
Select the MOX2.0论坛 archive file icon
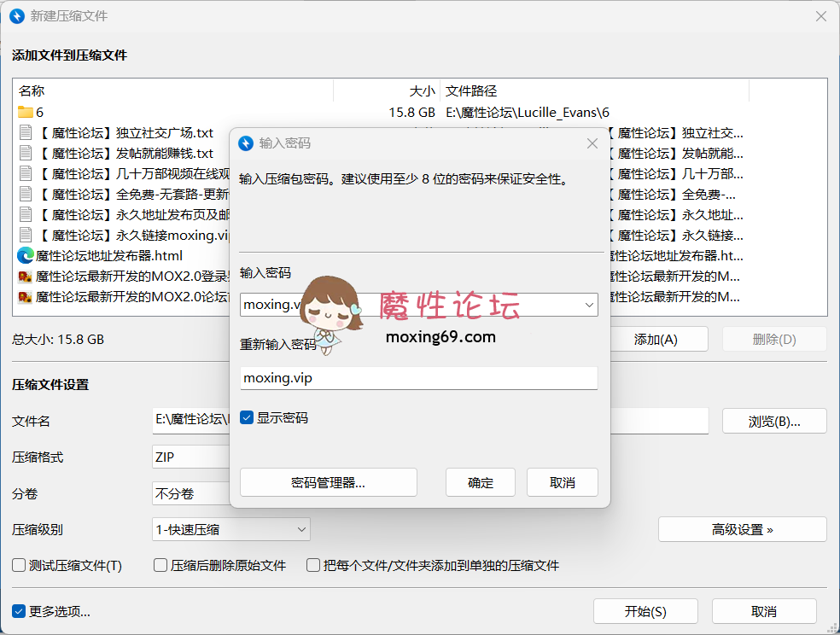26,296
